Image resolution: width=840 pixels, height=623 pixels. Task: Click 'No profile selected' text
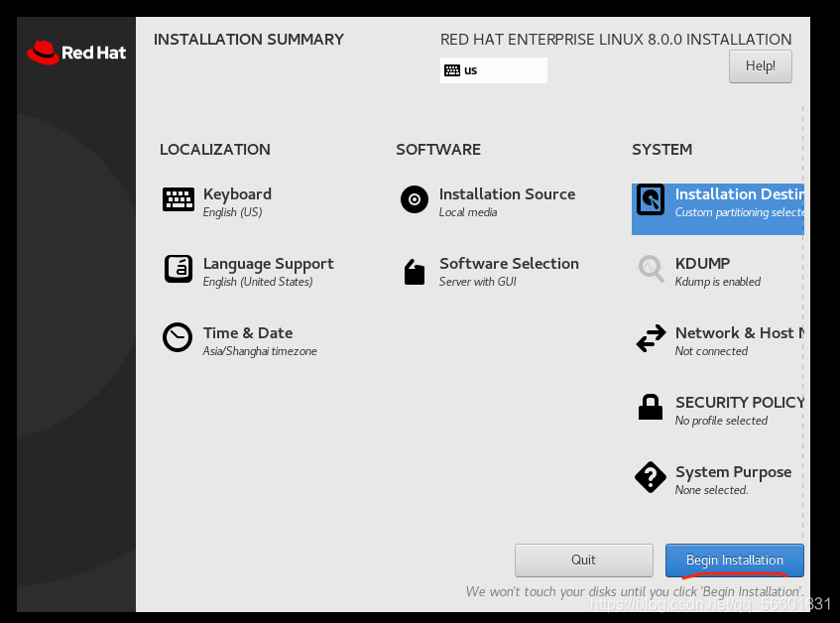(x=721, y=421)
